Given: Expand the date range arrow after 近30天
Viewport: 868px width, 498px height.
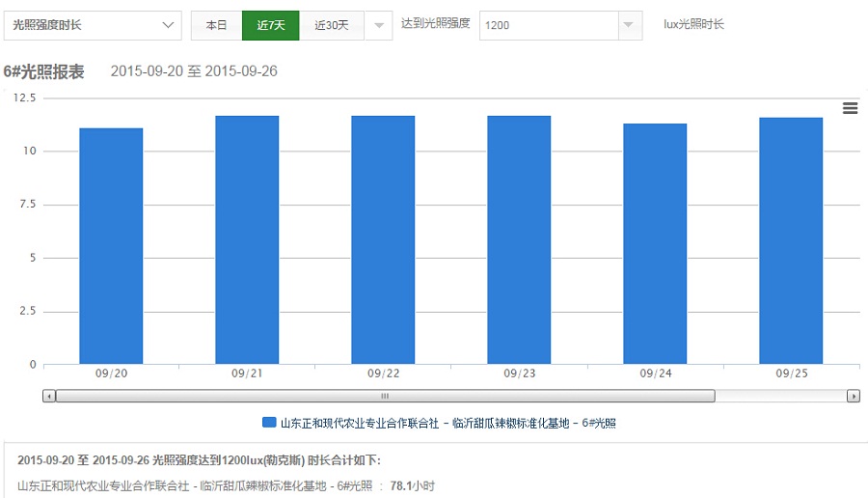Looking at the screenshot, I should coord(378,25).
